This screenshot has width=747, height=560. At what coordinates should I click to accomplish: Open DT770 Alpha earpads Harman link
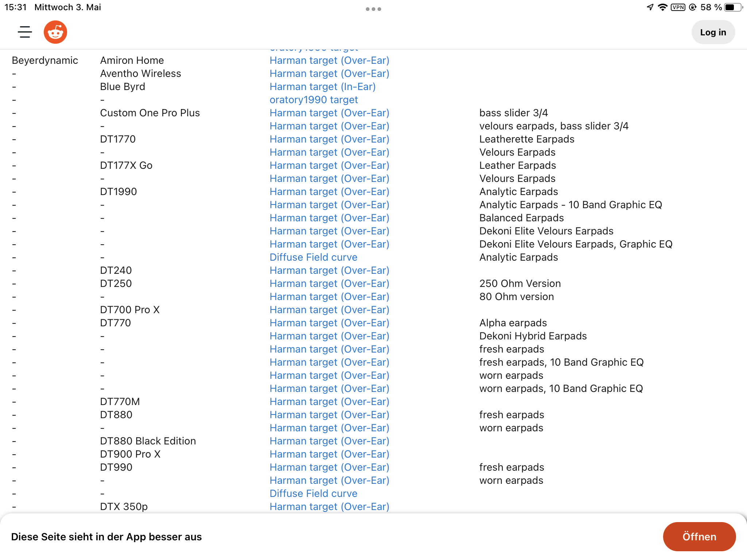coord(329,323)
